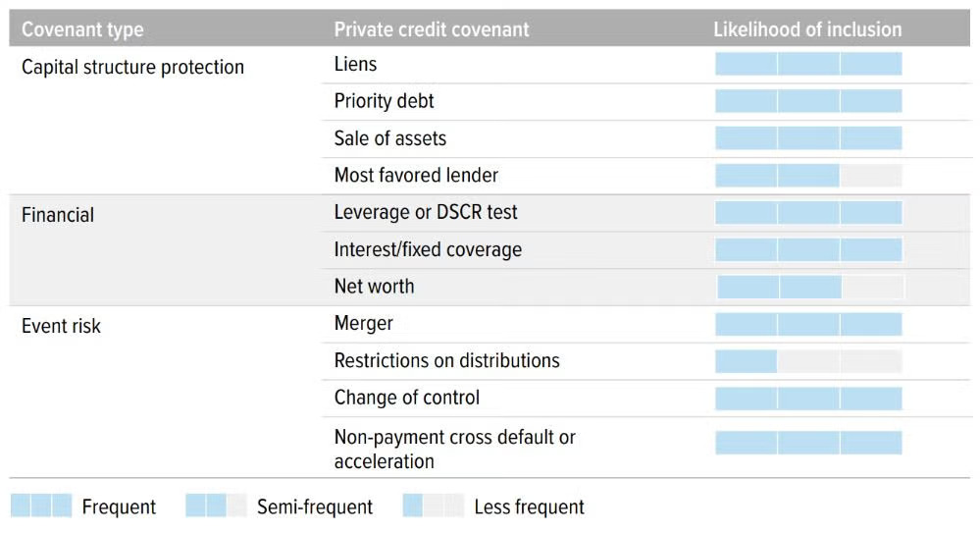Click the Change of control row label
The image size is (980, 533).
pyautogui.click(x=406, y=398)
